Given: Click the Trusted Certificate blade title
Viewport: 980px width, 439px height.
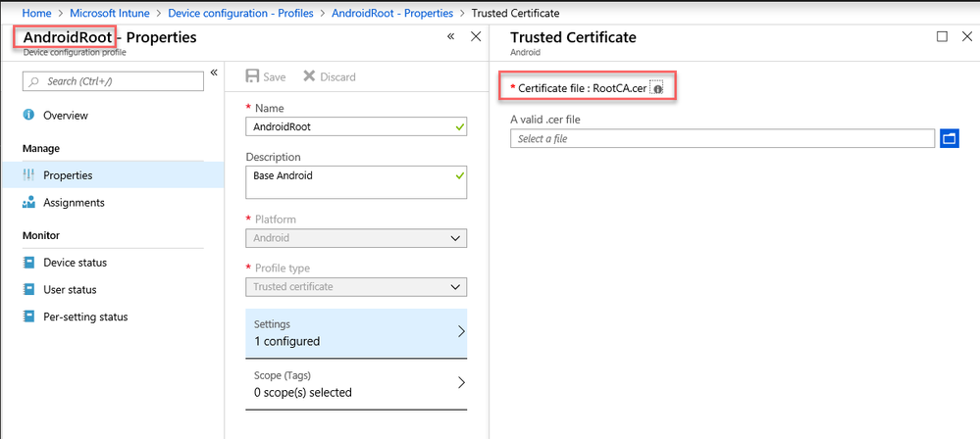Looking at the screenshot, I should 573,37.
